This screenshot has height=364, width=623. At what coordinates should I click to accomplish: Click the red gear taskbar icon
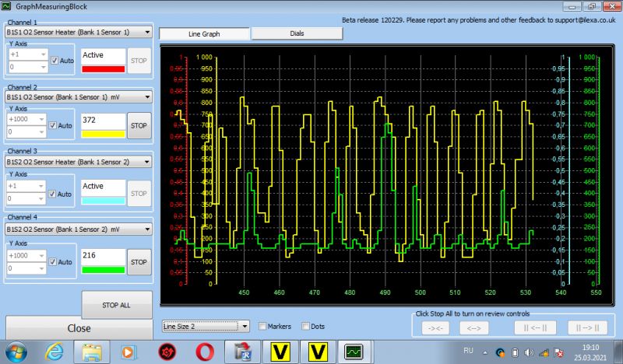tap(165, 352)
